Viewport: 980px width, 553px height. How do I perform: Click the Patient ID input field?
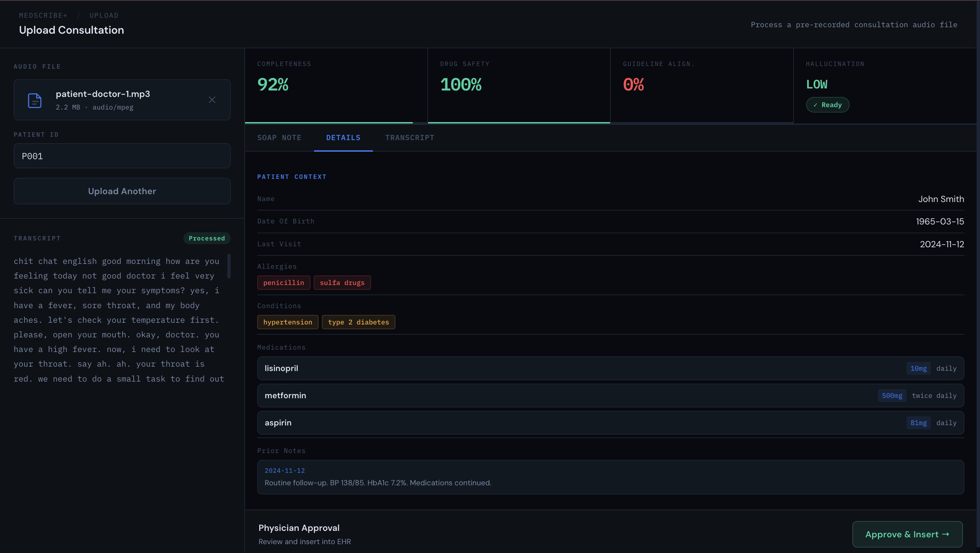tap(122, 156)
